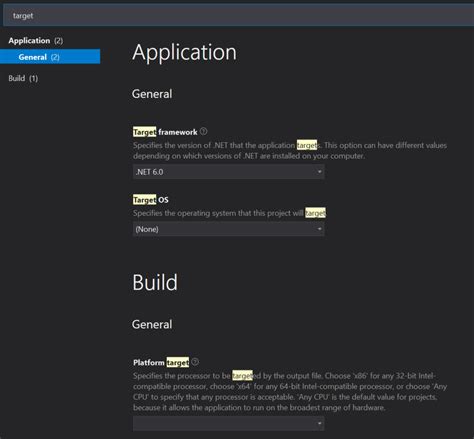Click the help icon next to Platform target
Screen dimensions: 474x439
pyautogui.click(x=195, y=362)
